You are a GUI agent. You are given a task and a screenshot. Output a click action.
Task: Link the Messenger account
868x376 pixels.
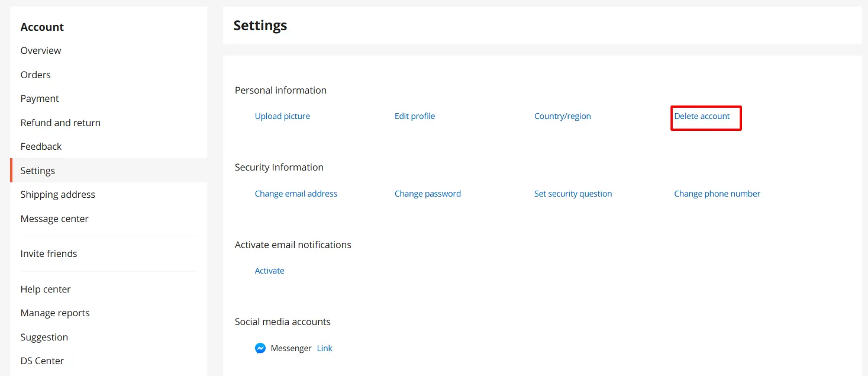coord(324,348)
